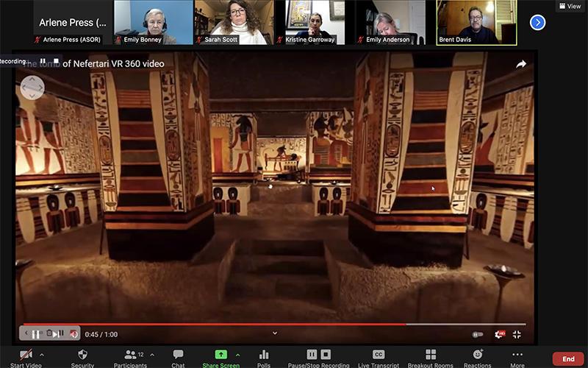Click Arlene Press (ASOR) muted microphone icon
The image size is (588, 368).
click(x=37, y=40)
